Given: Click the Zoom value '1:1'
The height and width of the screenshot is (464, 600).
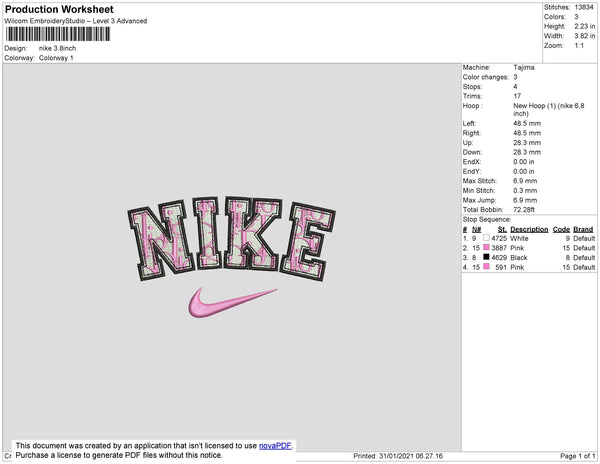Looking at the screenshot, I should [579, 46].
